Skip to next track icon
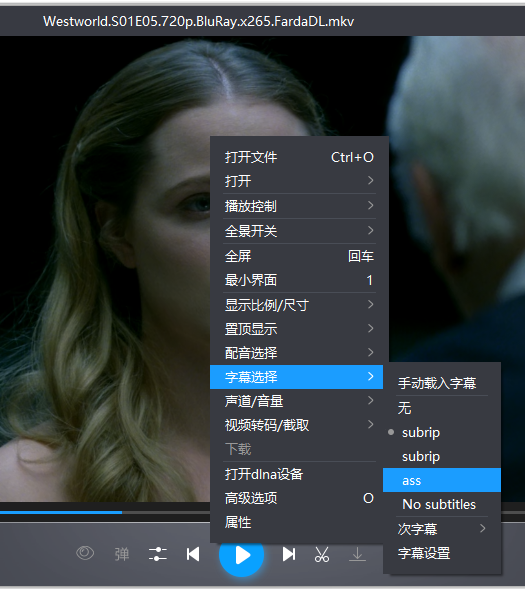The image size is (525, 589). pos(289,554)
